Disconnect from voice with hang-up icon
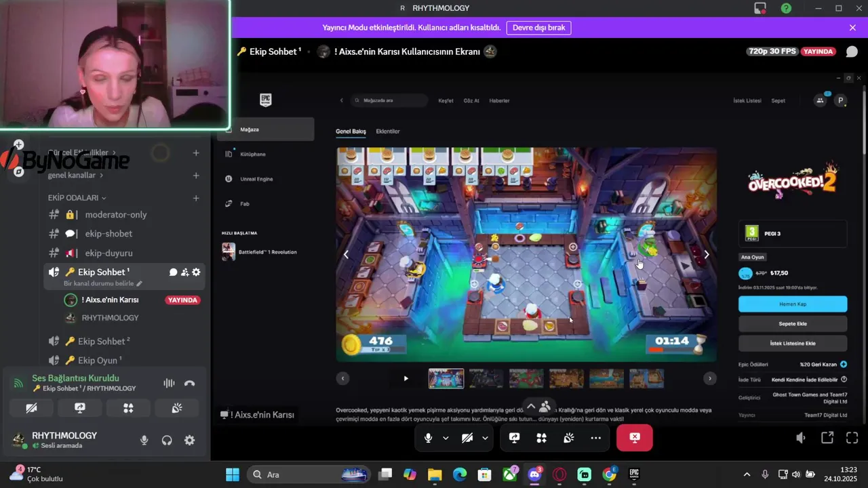This screenshot has height=488, width=868. [x=189, y=383]
